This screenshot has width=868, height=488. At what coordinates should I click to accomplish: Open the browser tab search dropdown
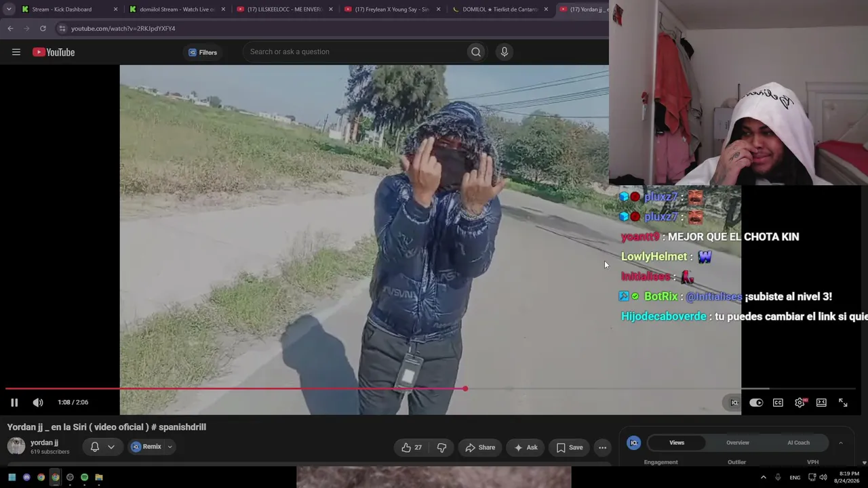(9, 9)
